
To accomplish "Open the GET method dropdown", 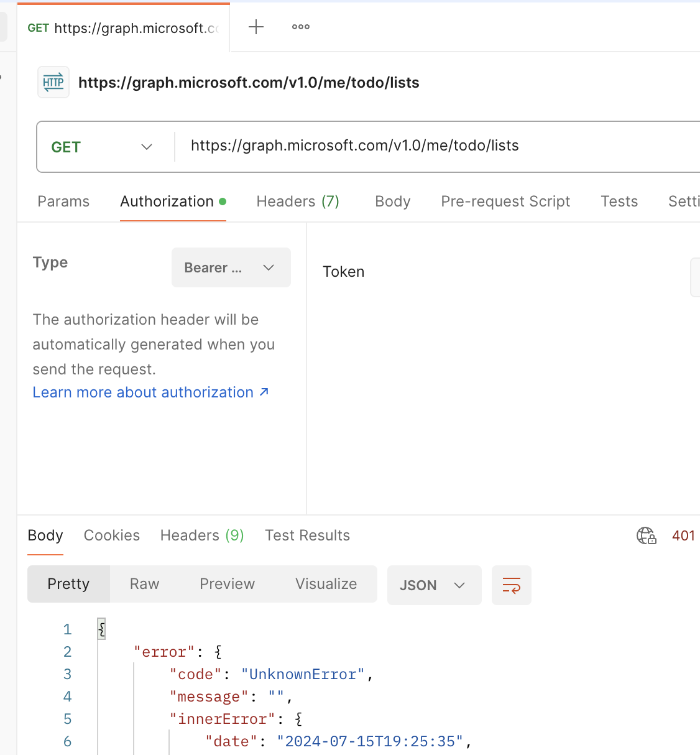I will tap(102, 147).
